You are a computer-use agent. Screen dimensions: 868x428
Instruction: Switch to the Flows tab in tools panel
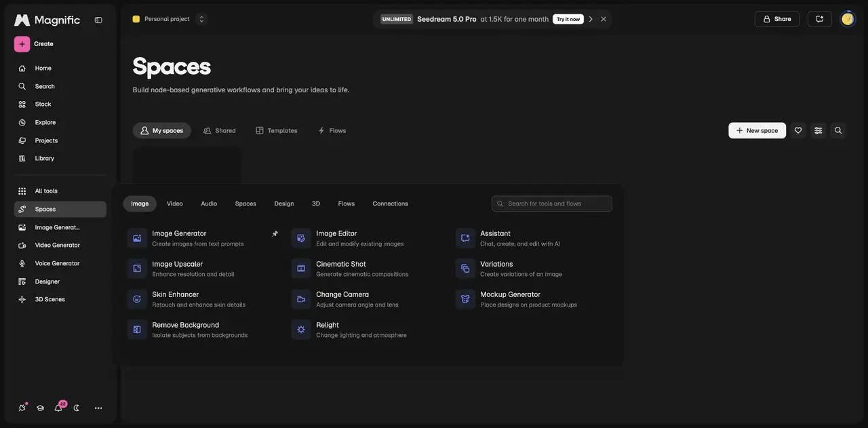coord(347,203)
